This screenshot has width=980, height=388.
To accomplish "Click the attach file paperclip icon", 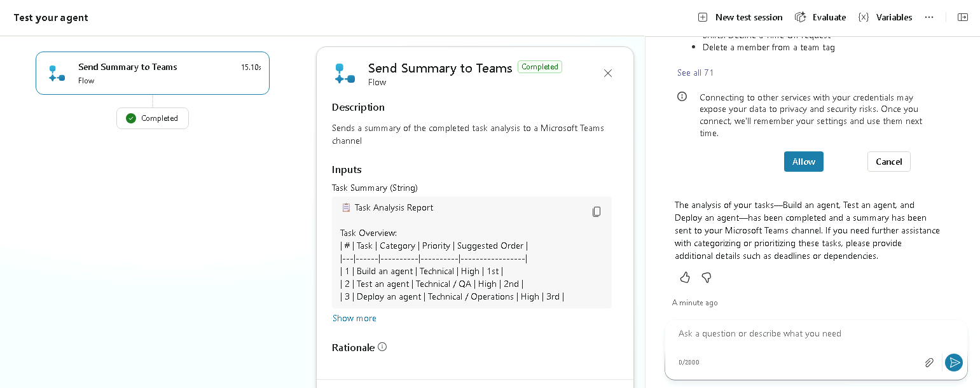I will [929, 363].
